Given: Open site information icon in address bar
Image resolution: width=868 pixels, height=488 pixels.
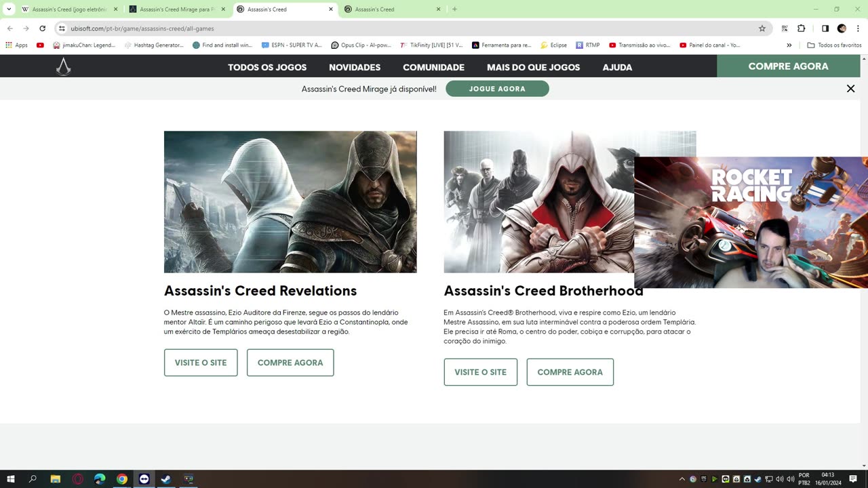Looking at the screenshot, I should [62, 28].
